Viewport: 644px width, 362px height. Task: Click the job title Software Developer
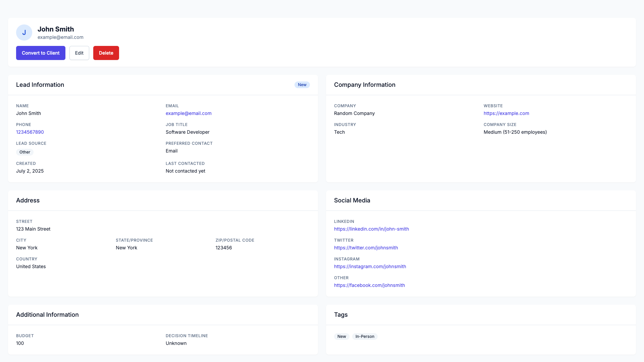pos(187,132)
